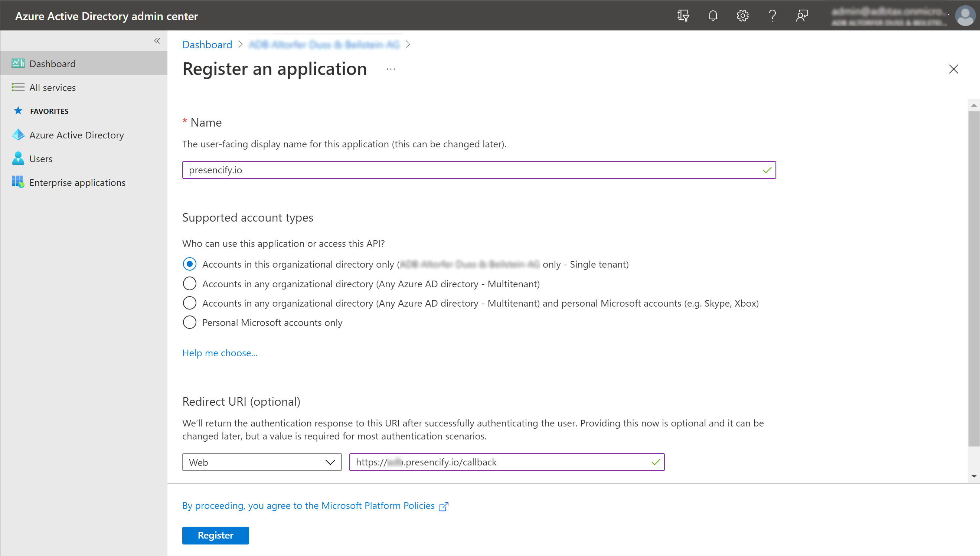This screenshot has height=556, width=980.
Task: Click the Redirect URI (optional) heading
Action: (x=241, y=402)
